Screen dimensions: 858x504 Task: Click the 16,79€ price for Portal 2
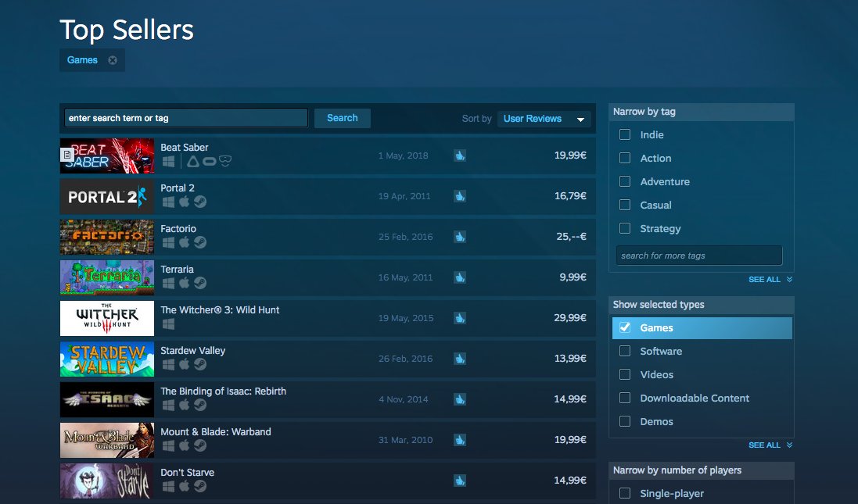click(x=570, y=195)
